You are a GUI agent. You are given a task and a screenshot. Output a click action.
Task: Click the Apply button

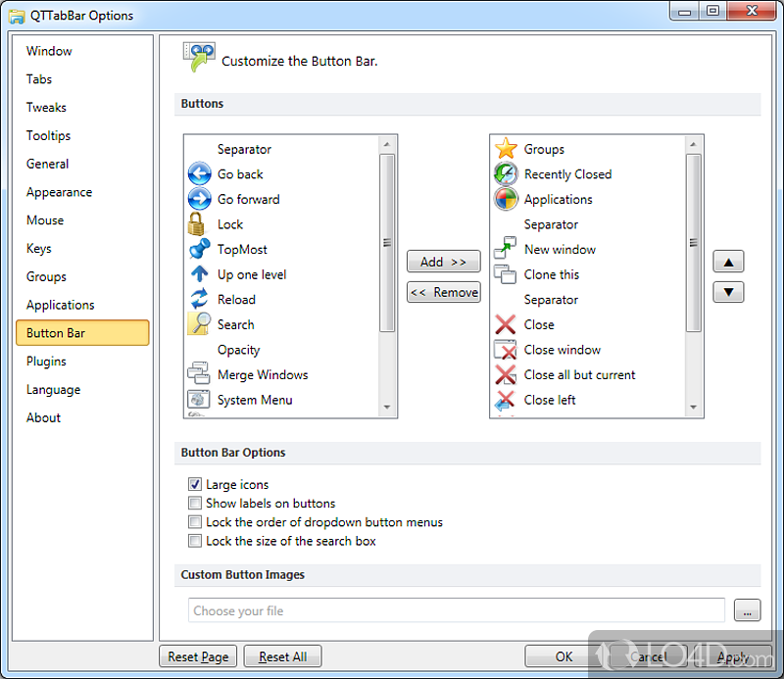[732, 656]
